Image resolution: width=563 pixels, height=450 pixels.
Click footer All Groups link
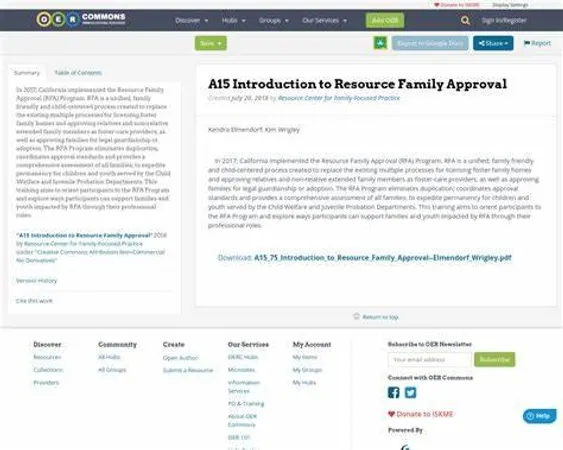(112, 370)
